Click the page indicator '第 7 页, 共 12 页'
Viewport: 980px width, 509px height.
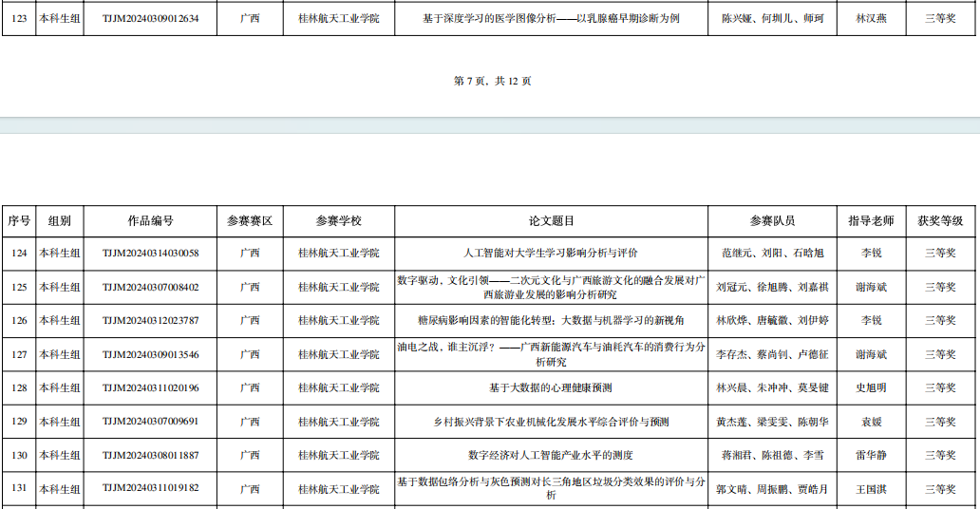[493, 82]
